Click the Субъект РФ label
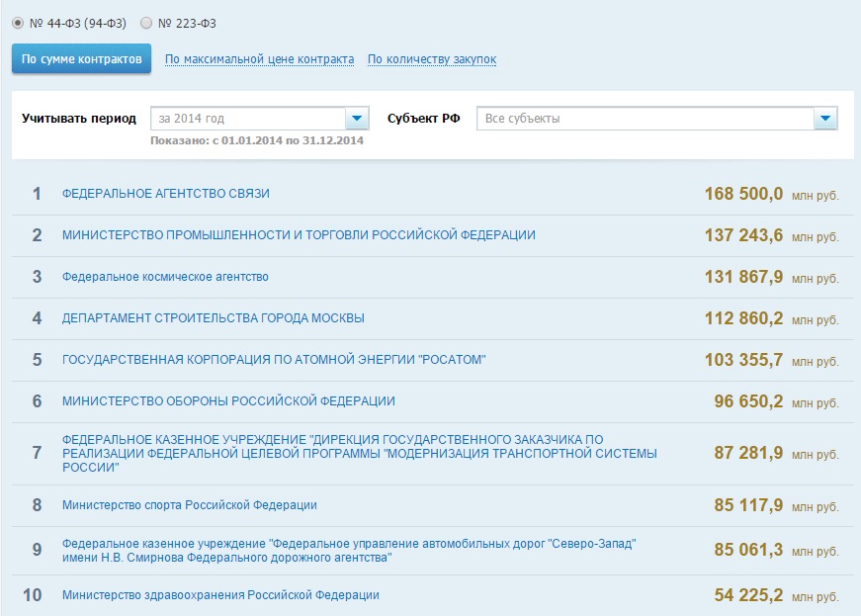Viewport: 861px width, 616px height. pyautogui.click(x=424, y=119)
